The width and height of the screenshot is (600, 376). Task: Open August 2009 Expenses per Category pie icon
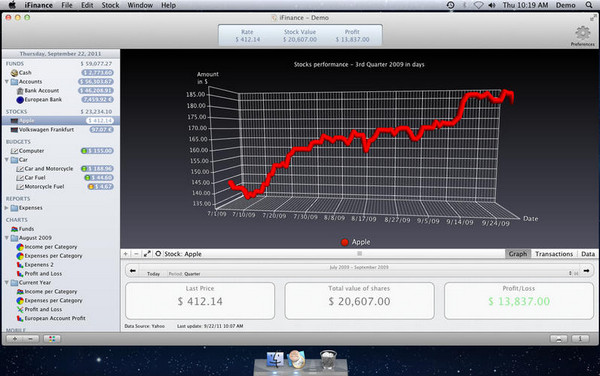[20, 256]
